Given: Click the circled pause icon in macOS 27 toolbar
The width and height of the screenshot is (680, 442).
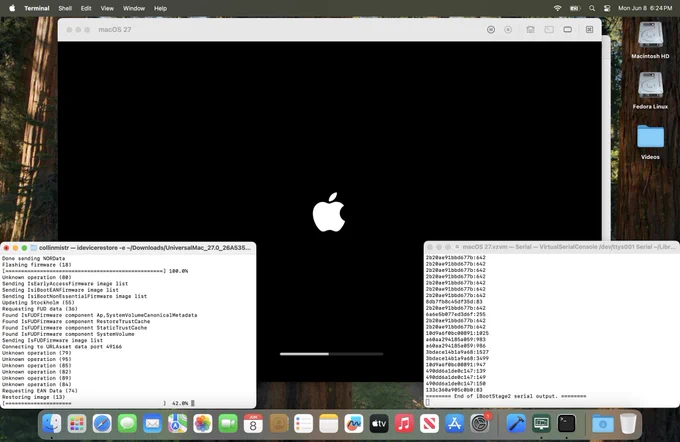Looking at the screenshot, I should point(491,29).
